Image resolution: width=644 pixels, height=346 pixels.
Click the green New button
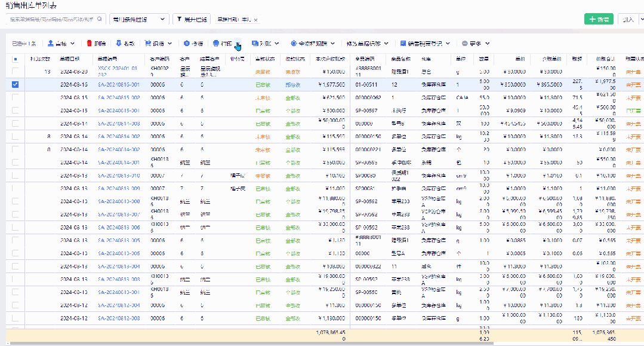[598, 19]
